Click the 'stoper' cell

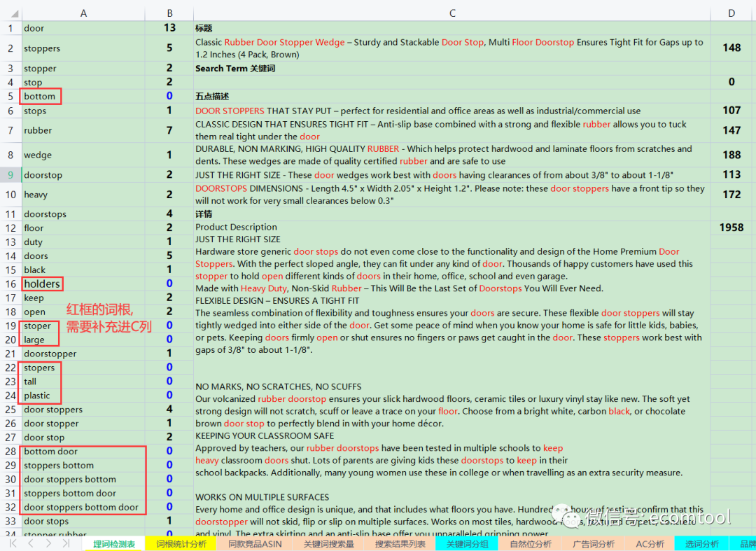83,326
